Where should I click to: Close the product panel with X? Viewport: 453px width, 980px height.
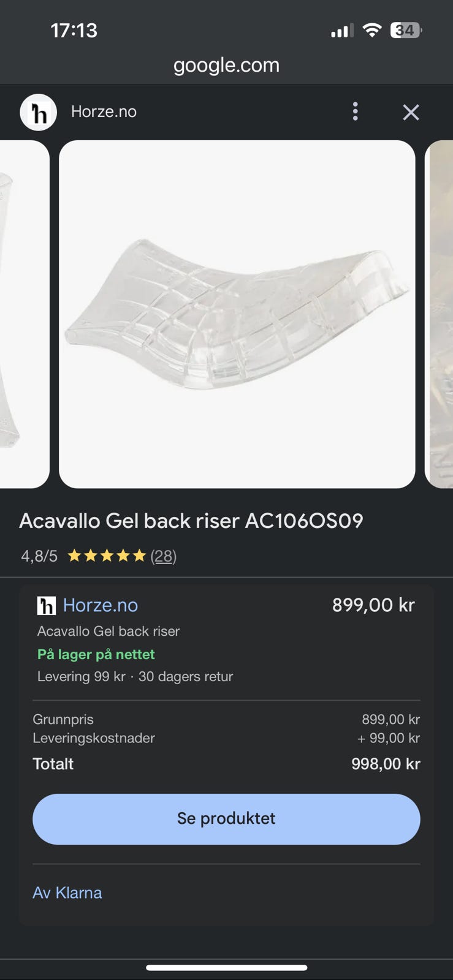(x=411, y=112)
